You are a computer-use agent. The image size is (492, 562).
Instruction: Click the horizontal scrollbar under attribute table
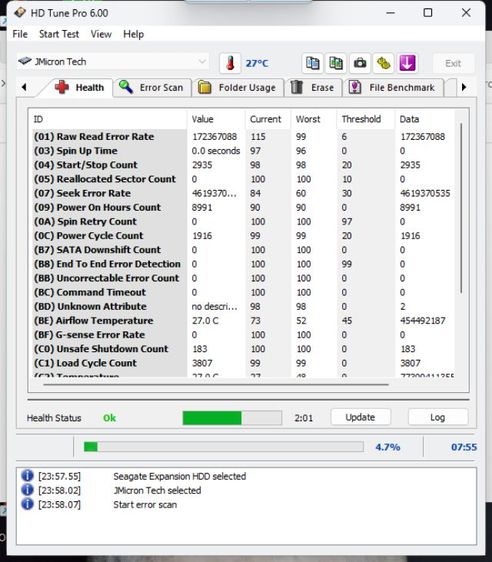216,385
